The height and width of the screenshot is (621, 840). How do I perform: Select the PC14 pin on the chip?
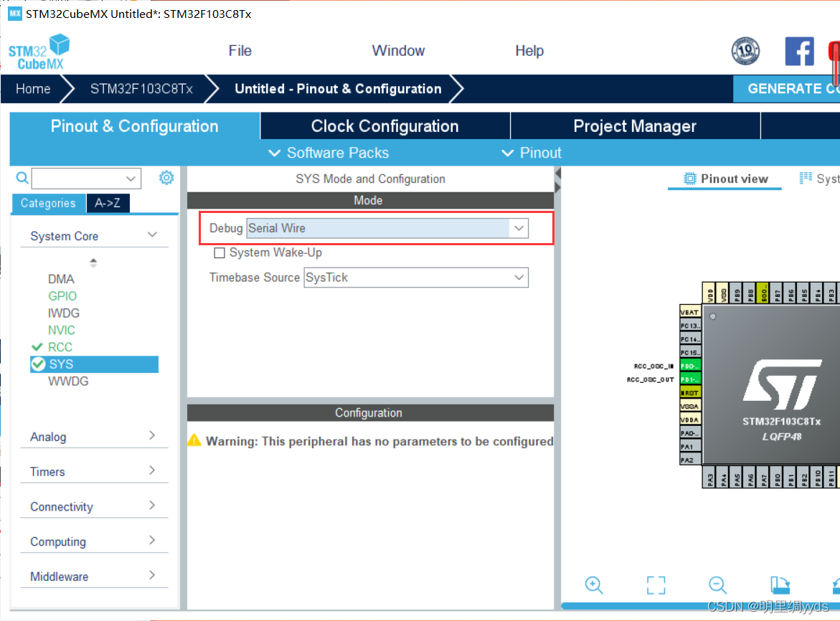(x=690, y=339)
